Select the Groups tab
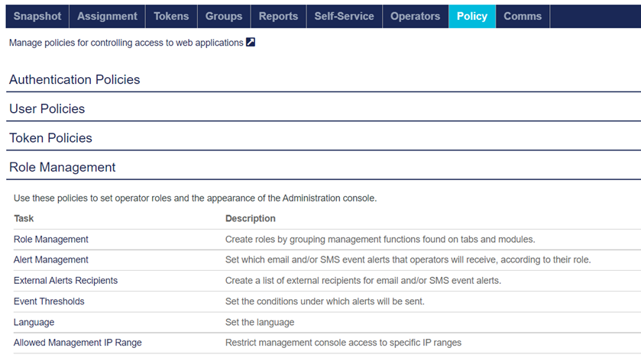 pyautogui.click(x=224, y=16)
